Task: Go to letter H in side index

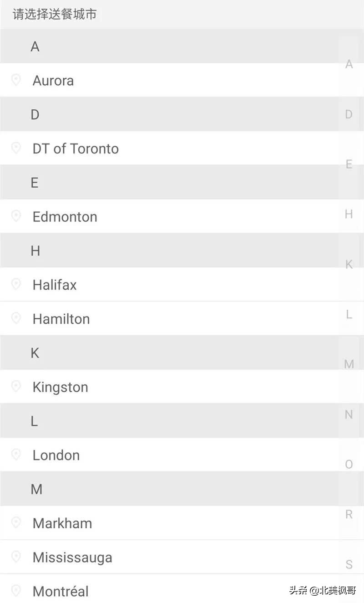Action: (x=349, y=214)
